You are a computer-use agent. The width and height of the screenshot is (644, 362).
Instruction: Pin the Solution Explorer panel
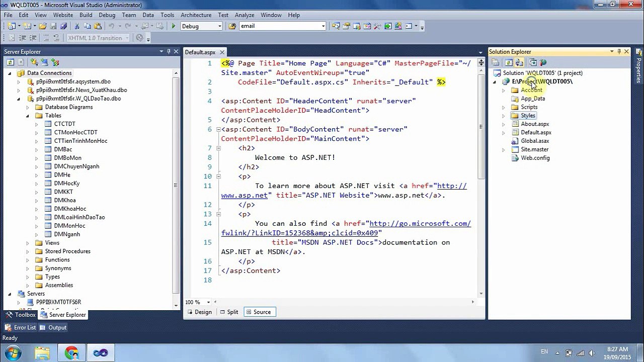tap(619, 51)
